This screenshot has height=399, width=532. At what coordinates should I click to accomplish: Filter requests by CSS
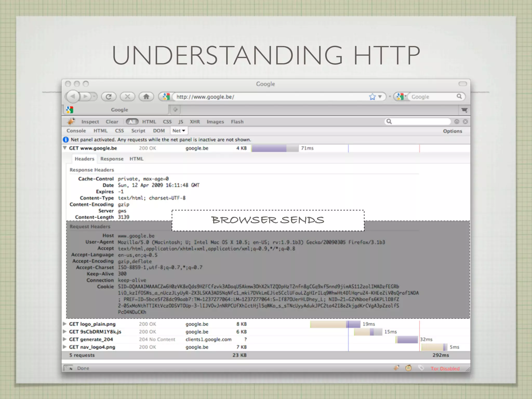click(x=167, y=122)
